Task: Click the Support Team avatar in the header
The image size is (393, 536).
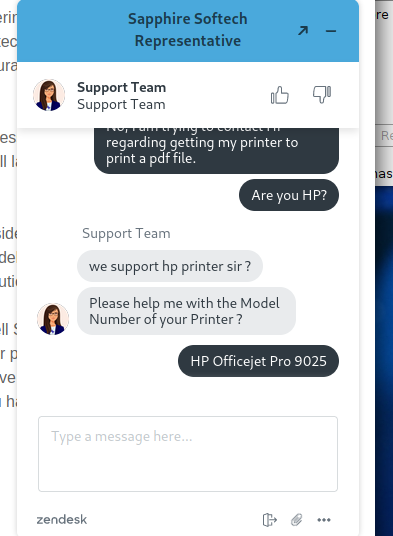Action: [x=49, y=95]
